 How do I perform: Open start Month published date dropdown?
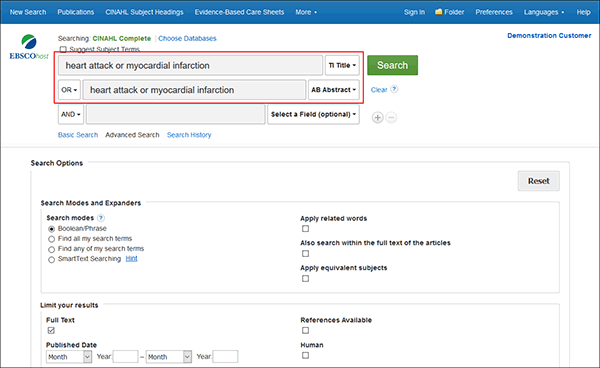(69, 357)
